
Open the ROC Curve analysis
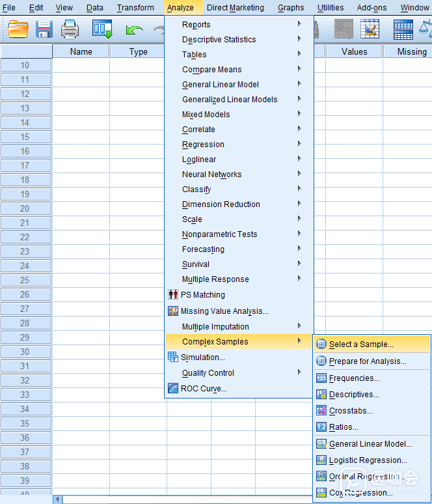point(204,389)
